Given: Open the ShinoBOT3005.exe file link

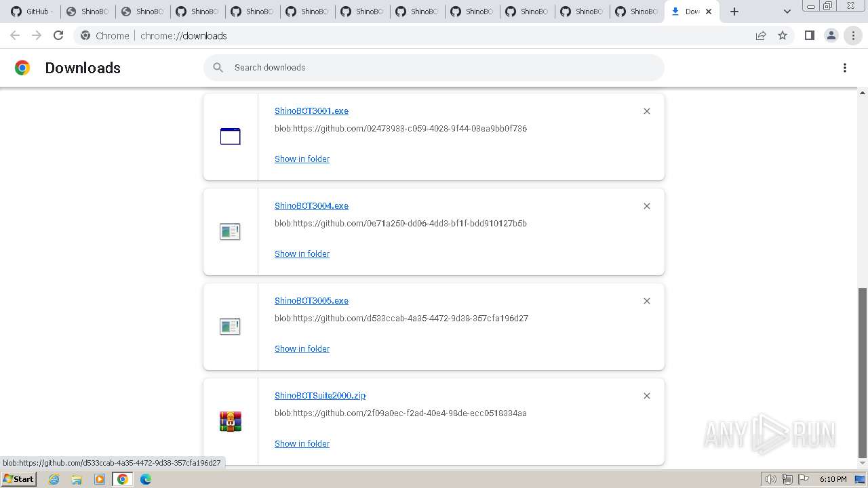Looking at the screenshot, I should [x=311, y=301].
